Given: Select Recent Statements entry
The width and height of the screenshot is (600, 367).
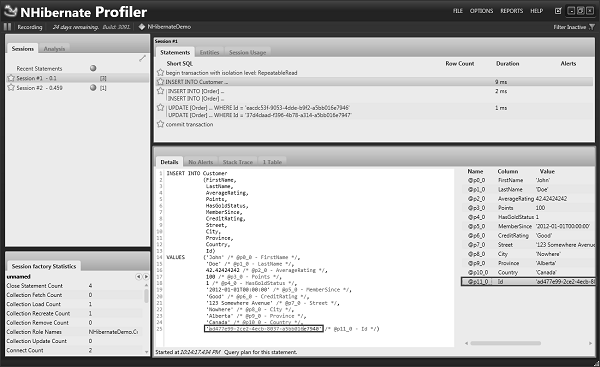Looking at the screenshot, I should point(39,68).
